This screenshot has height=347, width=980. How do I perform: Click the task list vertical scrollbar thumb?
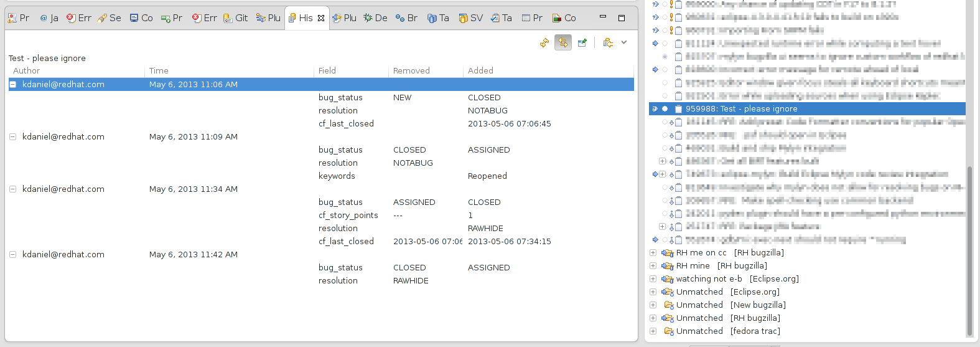pos(969,251)
